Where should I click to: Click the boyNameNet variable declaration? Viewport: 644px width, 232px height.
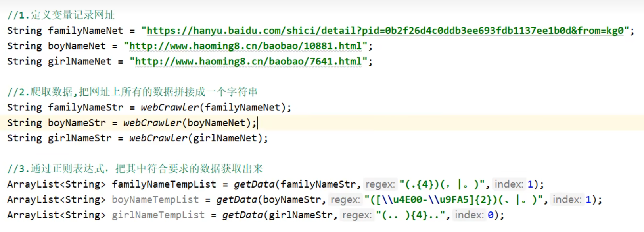pyautogui.click(x=77, y=46)
